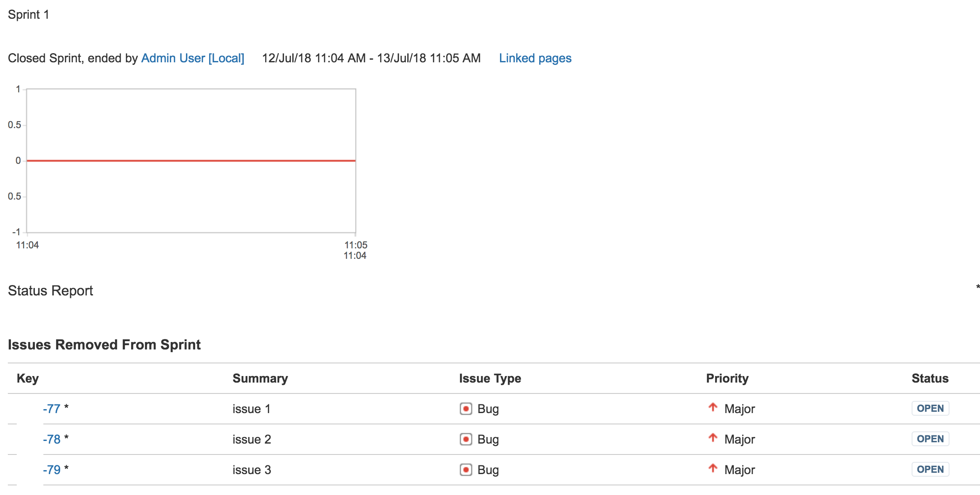Click the Bug icon for issue 3
The height and width of the screenshot is (495, 980).
point(466,470)
